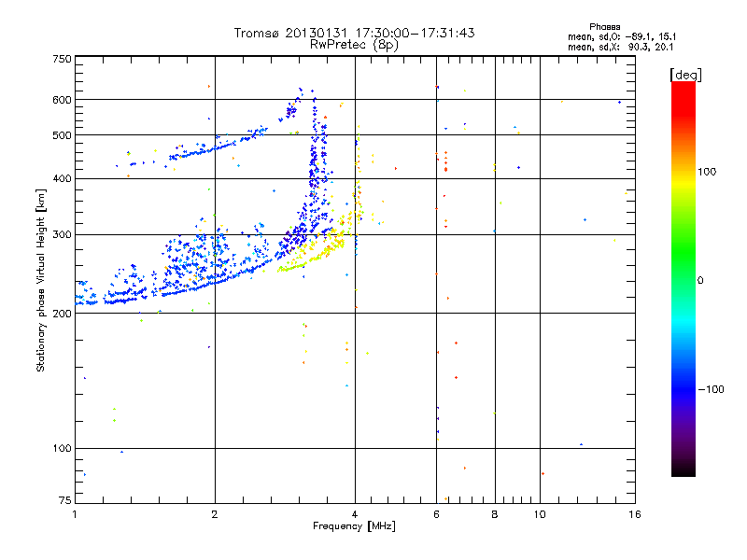Pick the black bottom of the phase colorbar

[684, 469]
